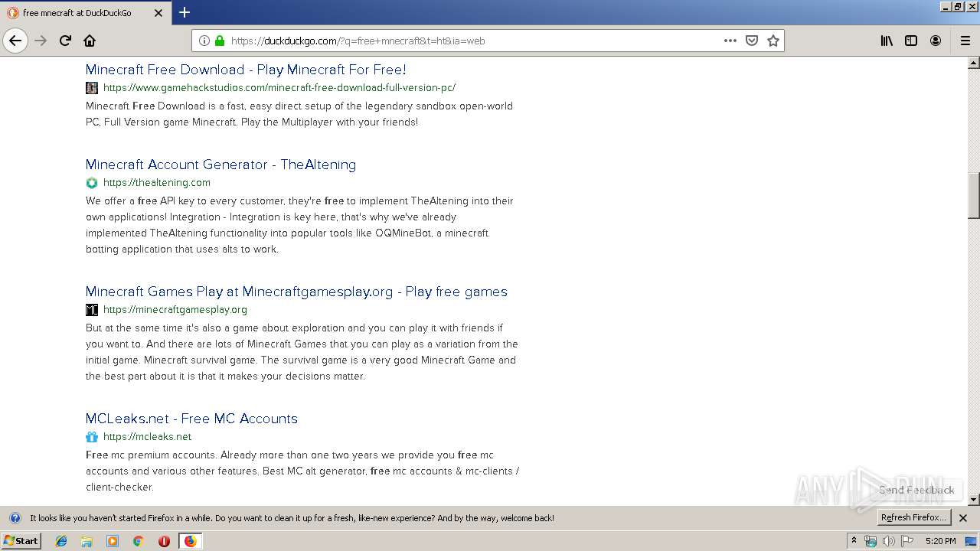The height and width of the screenshot is (551, 980).
Task: Click notification bar question mark icon
Action: pyautogui.click(x=15, y=518)
